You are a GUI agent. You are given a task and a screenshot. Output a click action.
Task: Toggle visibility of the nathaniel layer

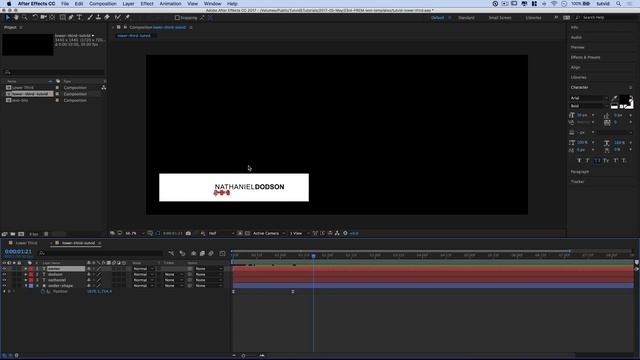(4, 280)
